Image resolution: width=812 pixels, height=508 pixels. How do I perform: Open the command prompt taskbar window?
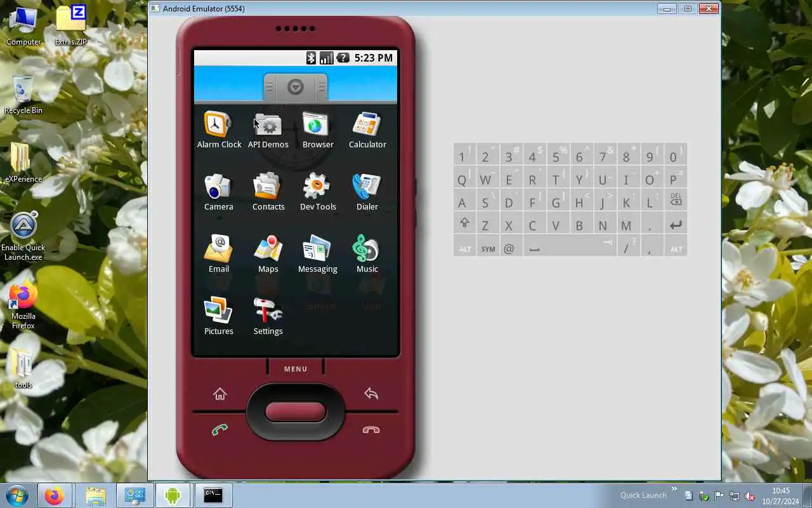click(213, 495)
